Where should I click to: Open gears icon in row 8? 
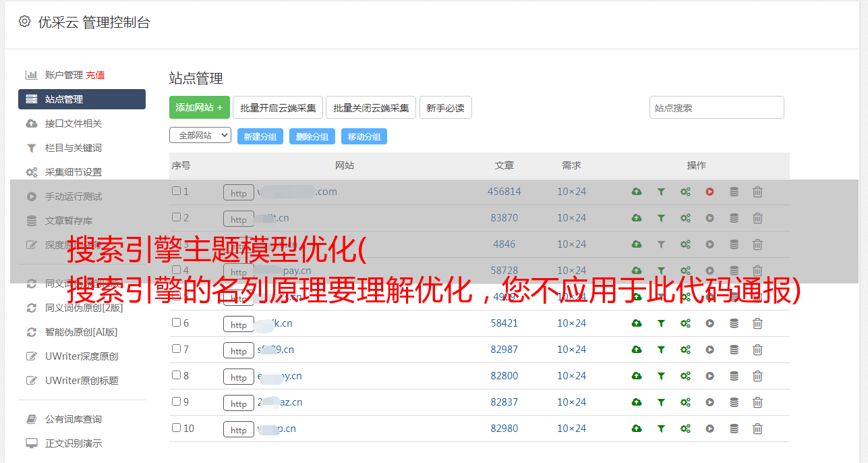[685, 376]
